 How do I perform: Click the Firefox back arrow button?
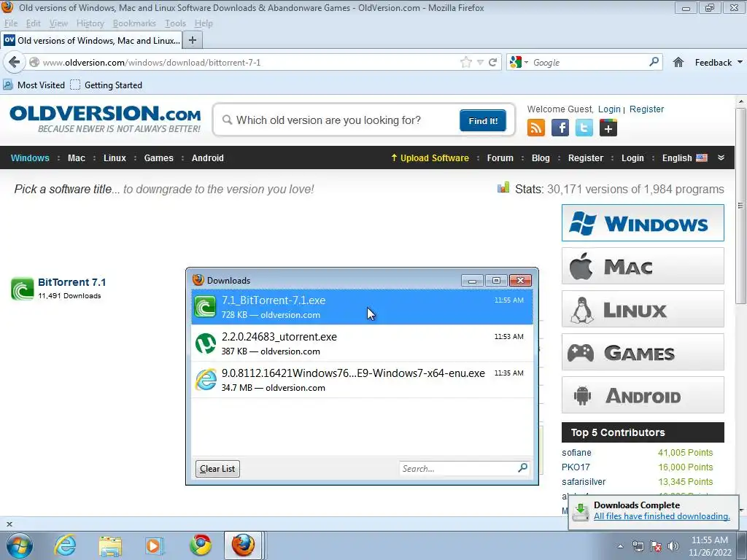pyautogui.click(x=15, y=63)
